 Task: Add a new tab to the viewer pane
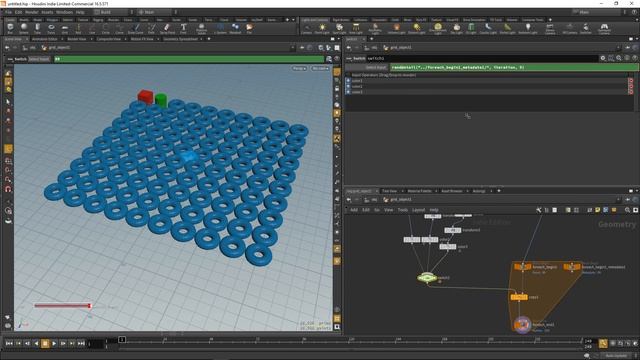point(209,39)
